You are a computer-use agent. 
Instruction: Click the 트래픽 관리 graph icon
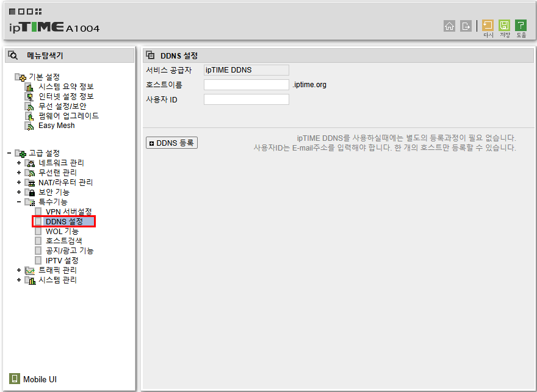click(30, 271)
